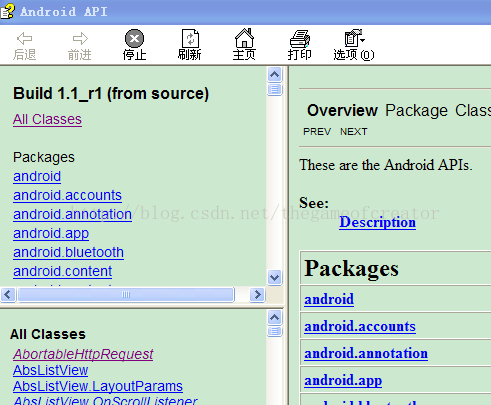Image resolution: width=491 pixels, height=405 pixels.
Task: Click the packages frame scroll-up arrow
Action: coord(275,75)
